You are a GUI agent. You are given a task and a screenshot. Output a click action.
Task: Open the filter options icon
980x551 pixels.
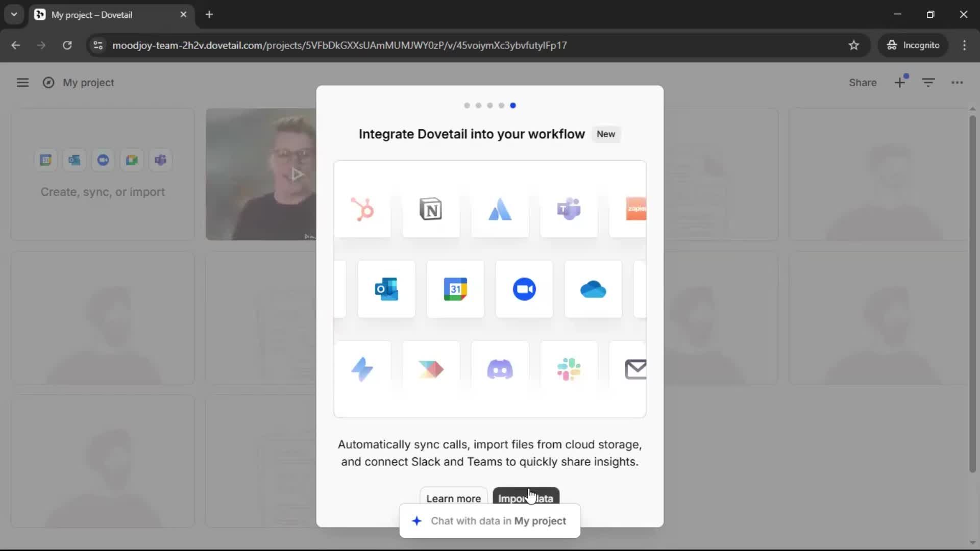(928, 83)
